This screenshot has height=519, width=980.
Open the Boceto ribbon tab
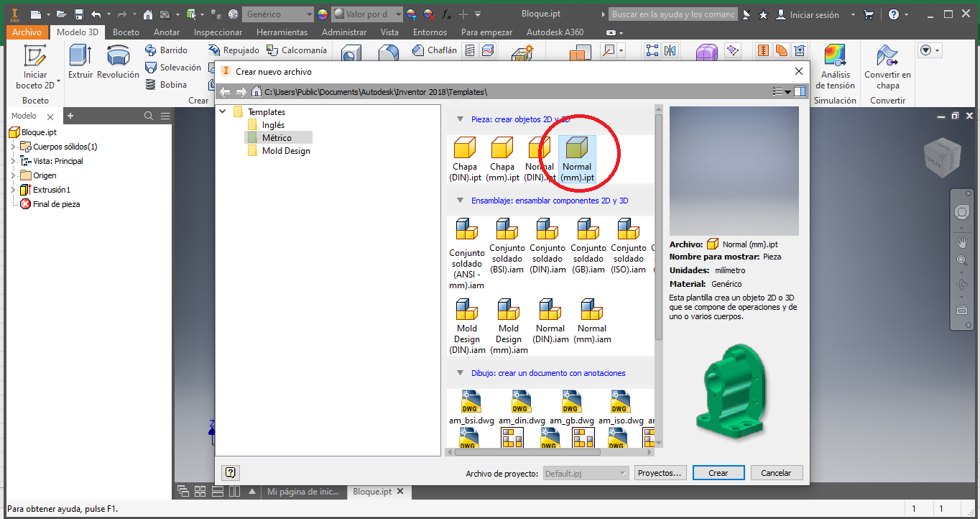pos(126,32)
